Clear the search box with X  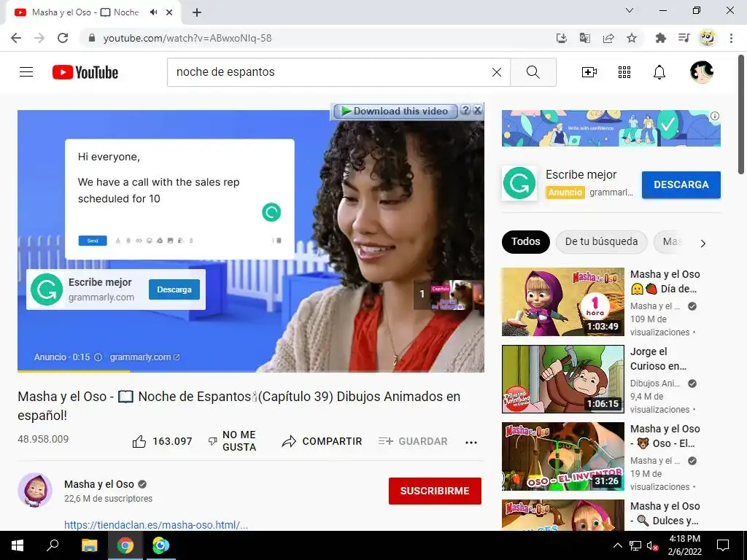(496, 72)
